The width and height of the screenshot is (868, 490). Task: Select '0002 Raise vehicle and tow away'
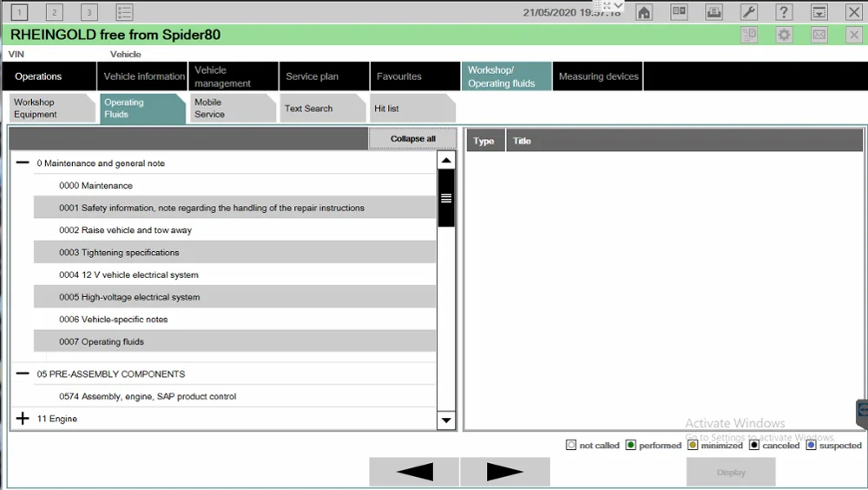pyautogui.click(x=234, y=230)
